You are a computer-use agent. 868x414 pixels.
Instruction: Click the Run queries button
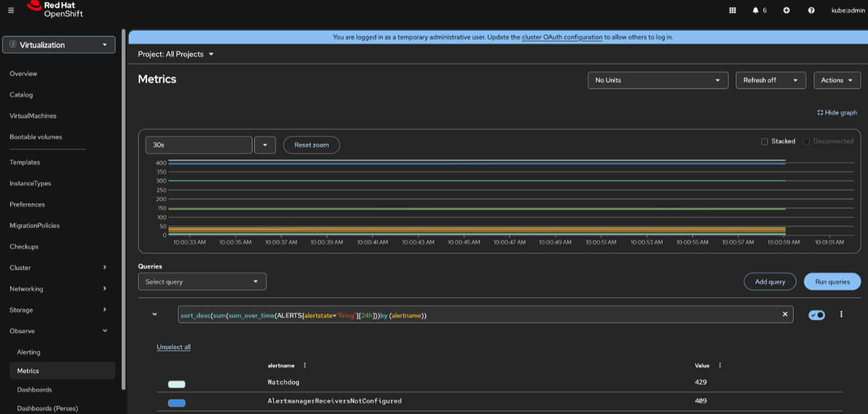coord(832,282)
